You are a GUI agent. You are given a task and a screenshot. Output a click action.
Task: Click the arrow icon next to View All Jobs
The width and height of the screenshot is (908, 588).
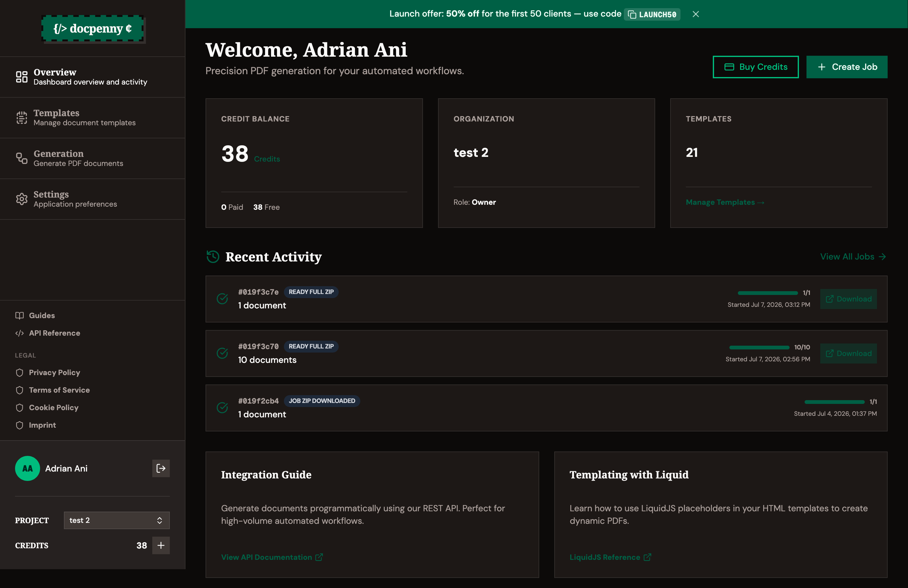point(882,257)
